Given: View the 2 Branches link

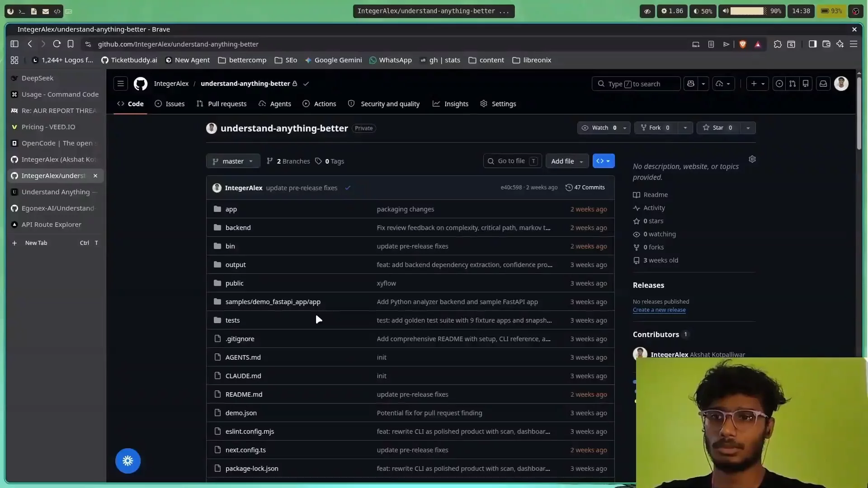Looking at the screenshot, I should point(288,161).
